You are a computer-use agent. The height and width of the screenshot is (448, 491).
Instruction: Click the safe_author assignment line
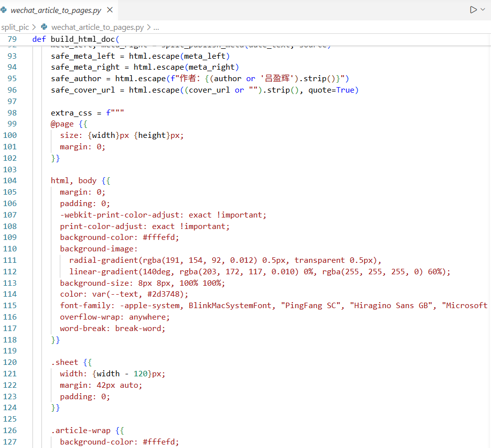click(200, 79)
